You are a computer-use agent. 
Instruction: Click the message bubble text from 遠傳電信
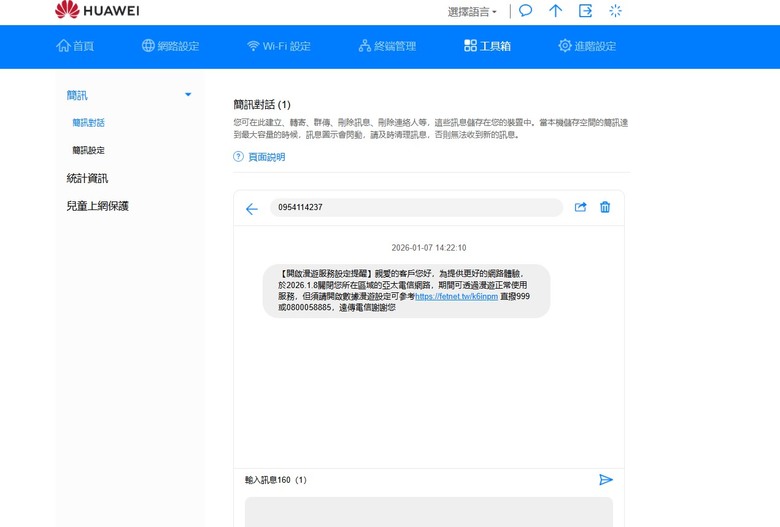(406, 291)
